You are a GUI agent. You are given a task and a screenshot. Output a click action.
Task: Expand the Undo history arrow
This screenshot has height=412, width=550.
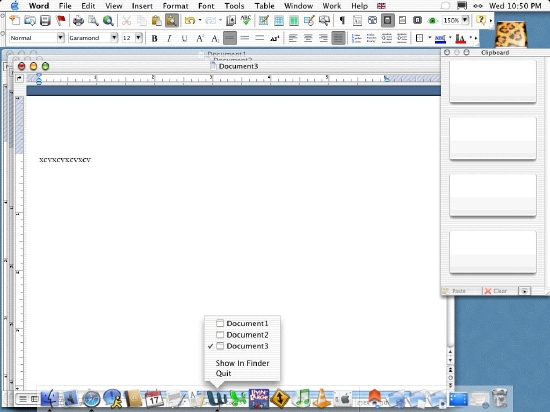click(x=200, y=20)
